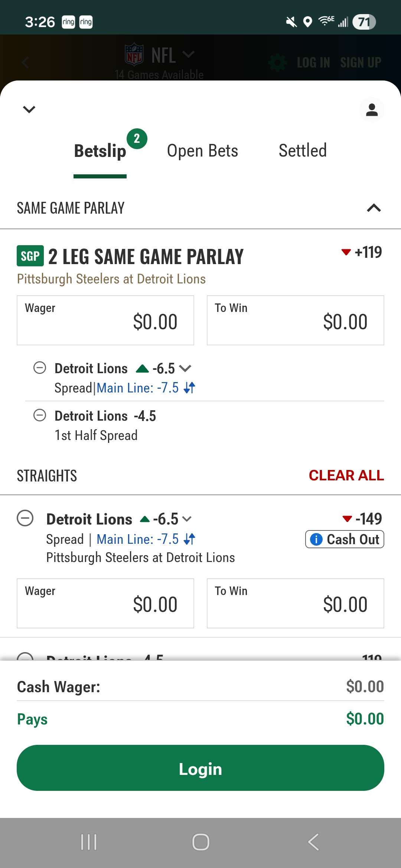Screen dimensions: 401x868
Task: Remove Detroit Lions -6.5 parlay leg
Action: (40, 368)
